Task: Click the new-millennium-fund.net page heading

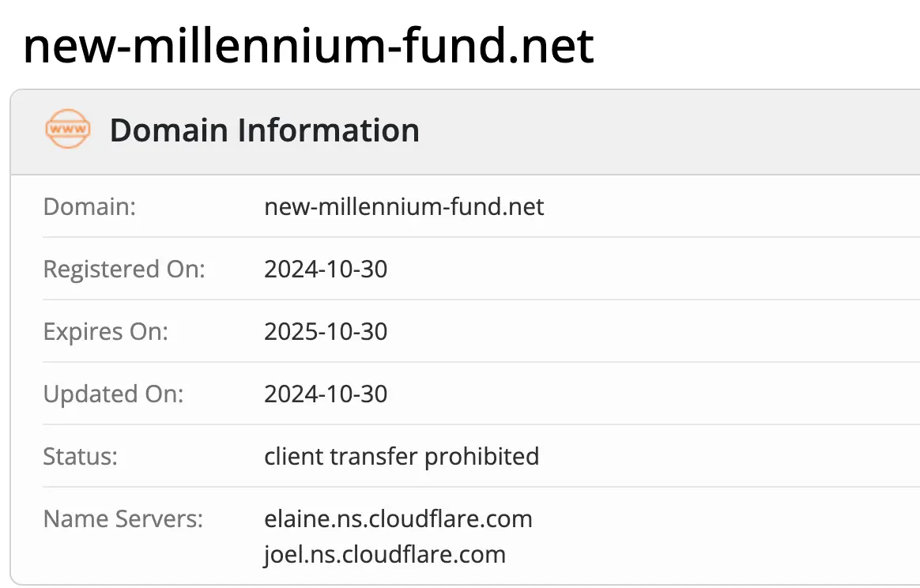Action: point(308,46)
